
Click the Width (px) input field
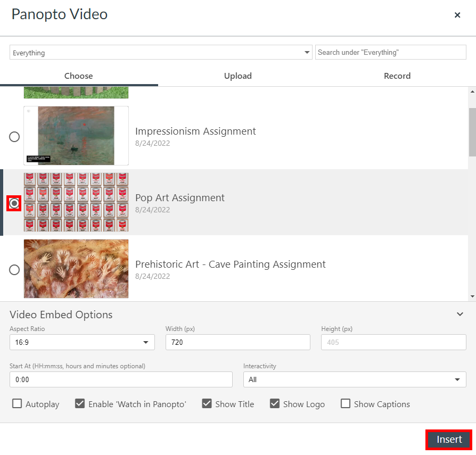coord(237,342)
